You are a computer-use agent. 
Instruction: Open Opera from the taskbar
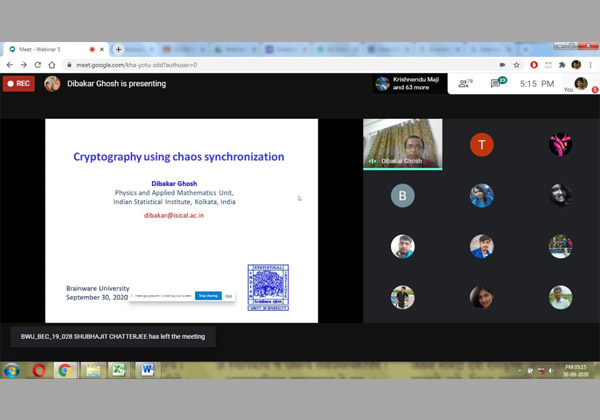pyautogui.click(x=39, y=370)
